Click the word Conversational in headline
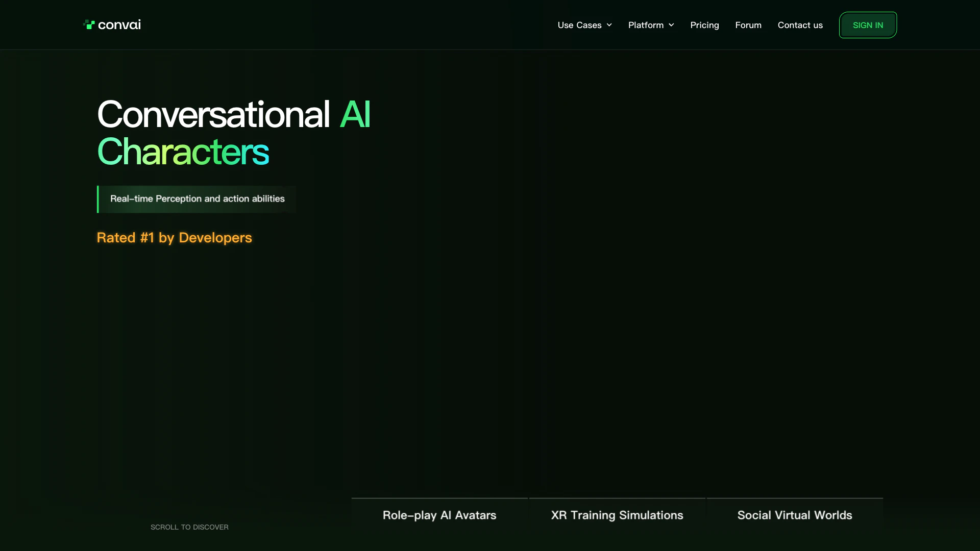 coord(213,114)
